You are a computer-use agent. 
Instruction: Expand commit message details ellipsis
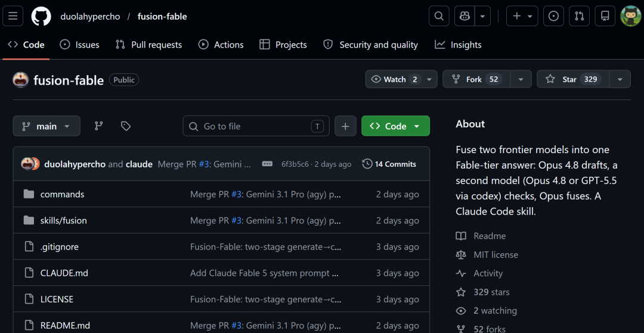click(267, 164)
